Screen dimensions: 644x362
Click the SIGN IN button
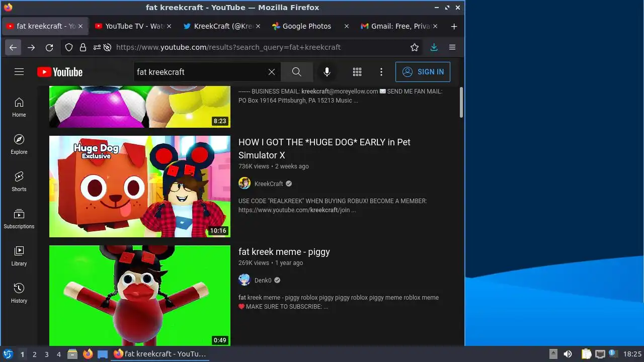pyautogui.click(x=423, y=72)
